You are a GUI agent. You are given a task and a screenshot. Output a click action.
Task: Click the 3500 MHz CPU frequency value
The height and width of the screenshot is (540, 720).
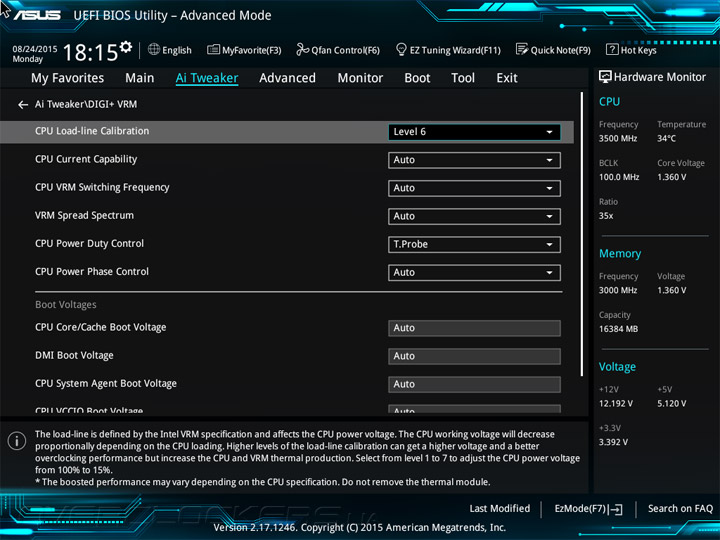pos(618,139)
